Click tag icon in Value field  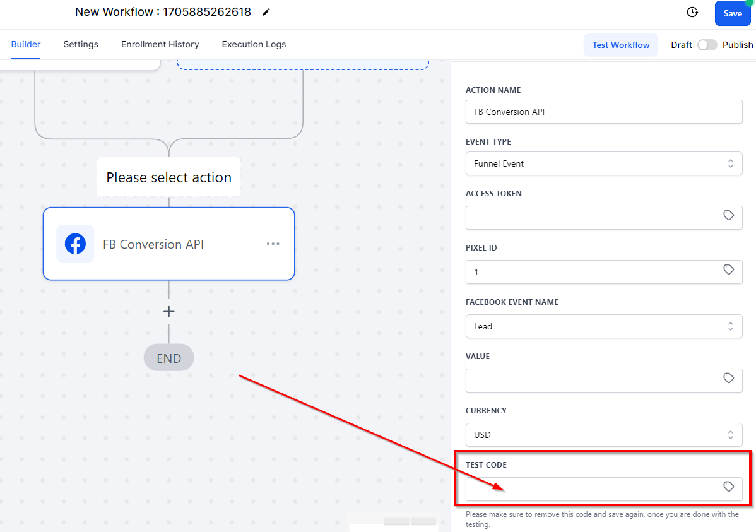pyautogui.click(x=728, y=378)
